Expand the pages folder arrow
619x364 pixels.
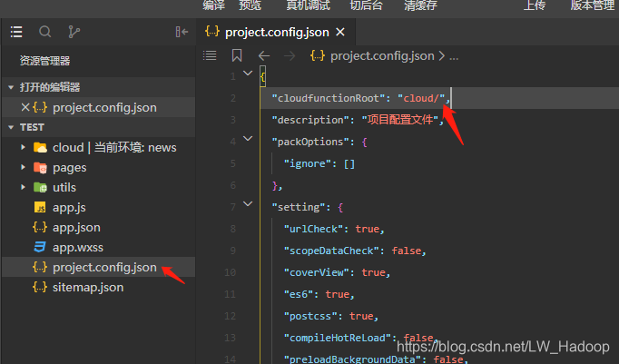23,167
